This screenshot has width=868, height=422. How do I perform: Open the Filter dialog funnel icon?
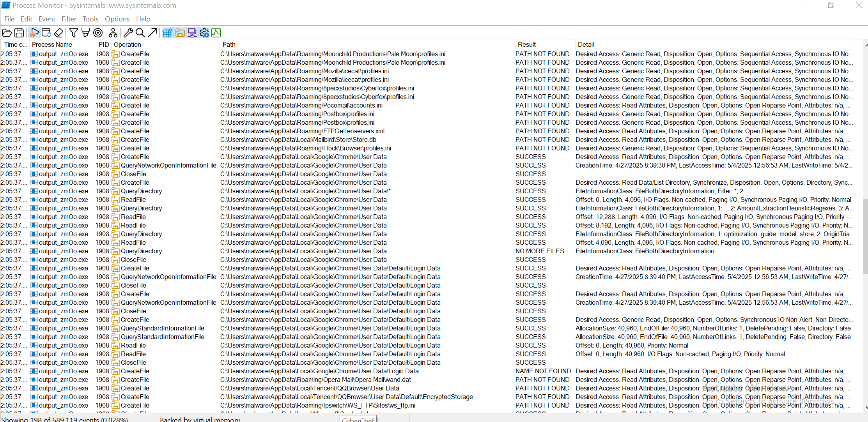(x=73, y=33)
